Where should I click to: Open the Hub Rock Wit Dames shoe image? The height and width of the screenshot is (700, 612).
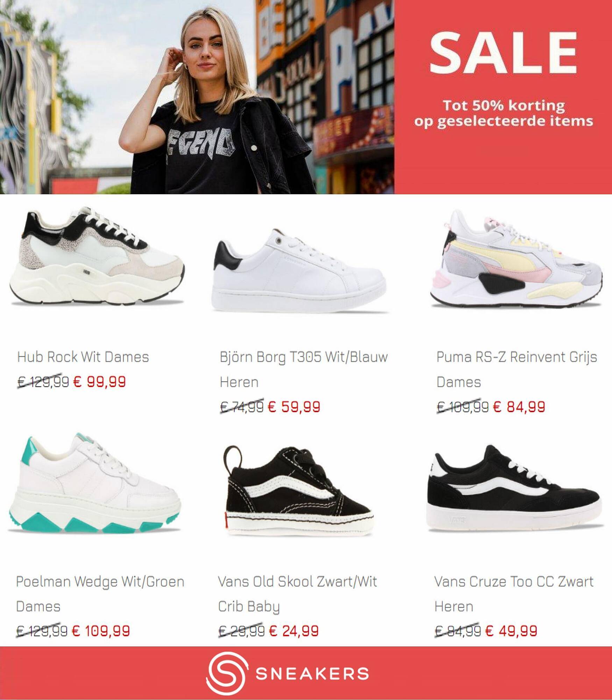click(x=97, y=258)
